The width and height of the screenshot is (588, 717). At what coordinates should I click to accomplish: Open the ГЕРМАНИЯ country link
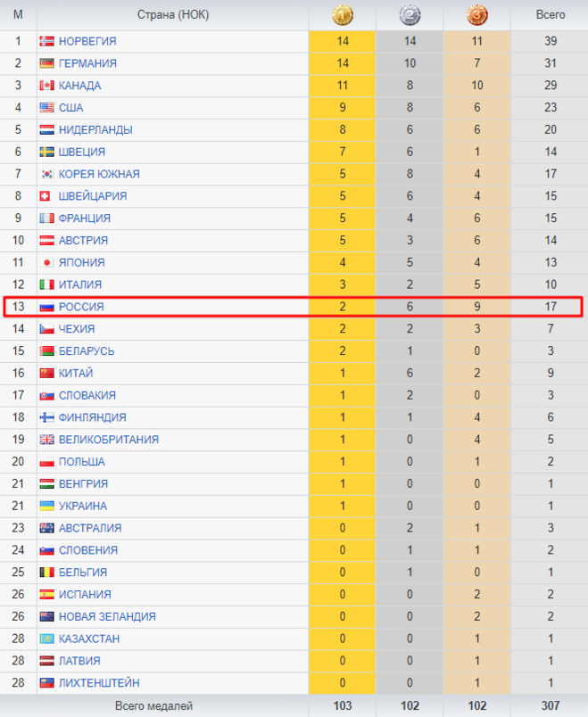pos(87,63)
